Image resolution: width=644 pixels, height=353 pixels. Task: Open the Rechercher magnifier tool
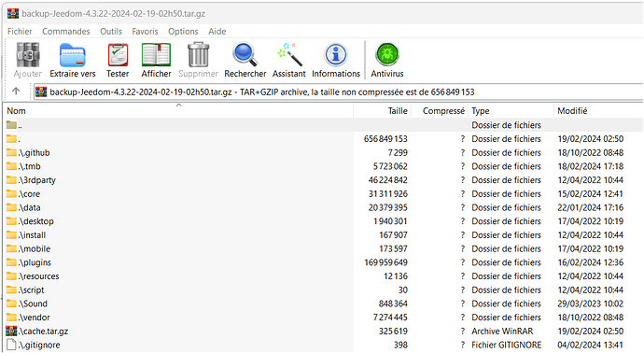(245, 55)
